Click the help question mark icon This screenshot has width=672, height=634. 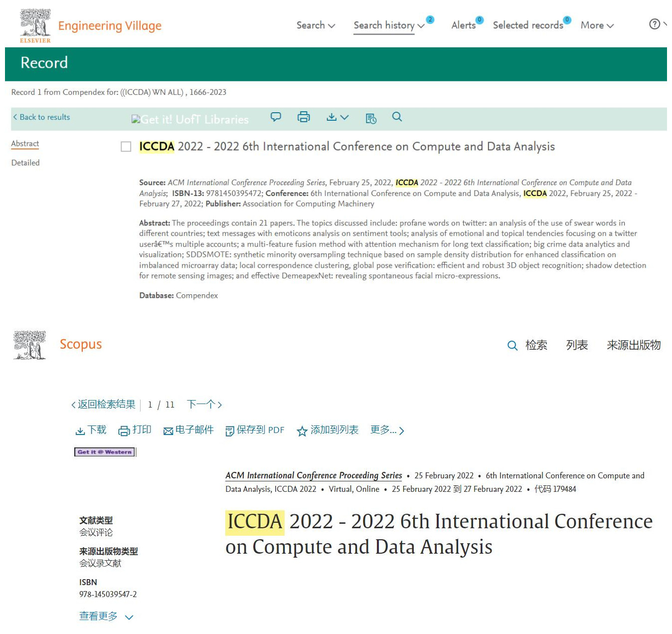[x=655, y=24]
